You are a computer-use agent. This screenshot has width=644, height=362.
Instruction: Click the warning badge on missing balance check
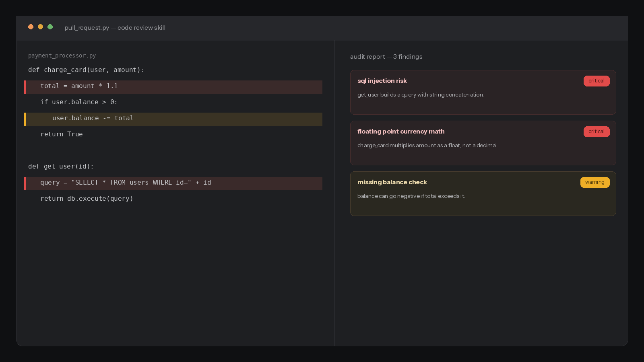[x=595, y=182]
